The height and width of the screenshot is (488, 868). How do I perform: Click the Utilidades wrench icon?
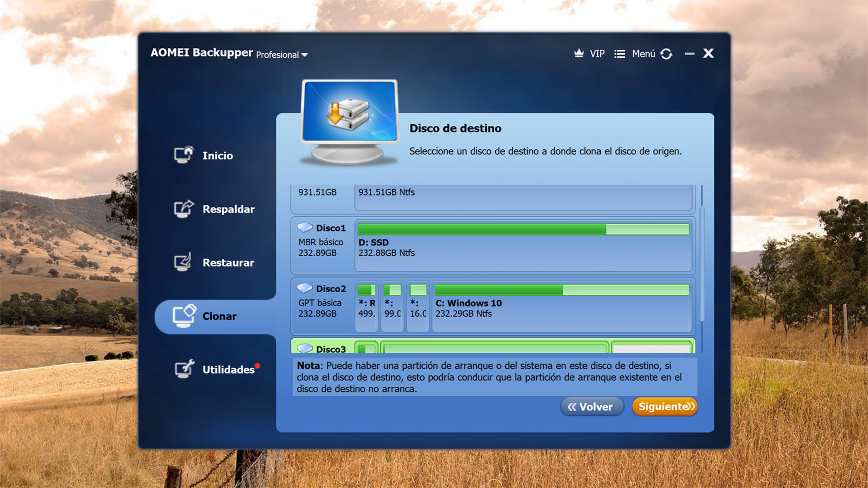point(184,369)
